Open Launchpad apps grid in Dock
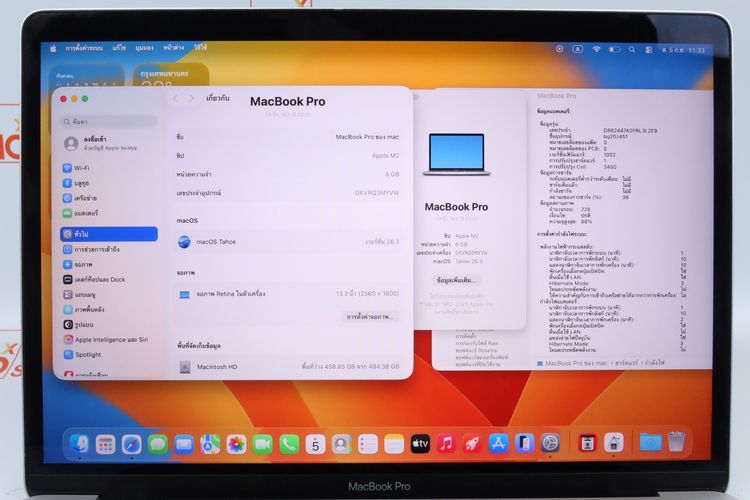This screenshot has height=500, width=750. coord(105,444)
